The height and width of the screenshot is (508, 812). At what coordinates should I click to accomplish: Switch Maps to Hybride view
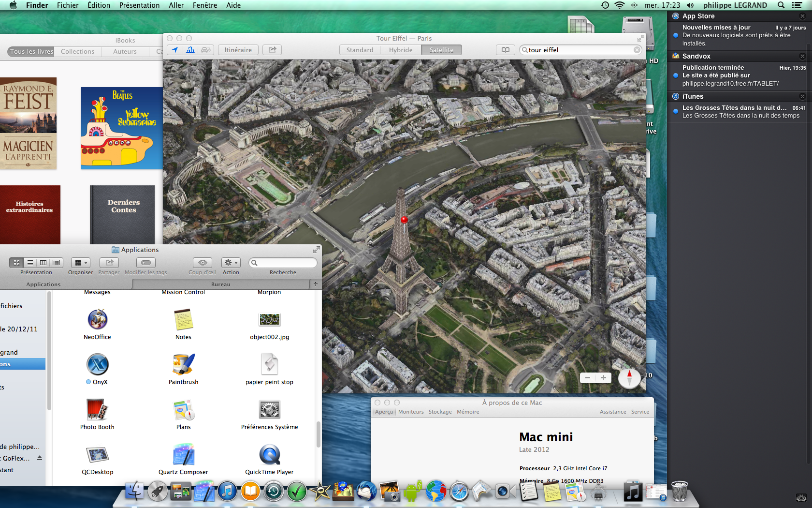[x=401, y=50]
